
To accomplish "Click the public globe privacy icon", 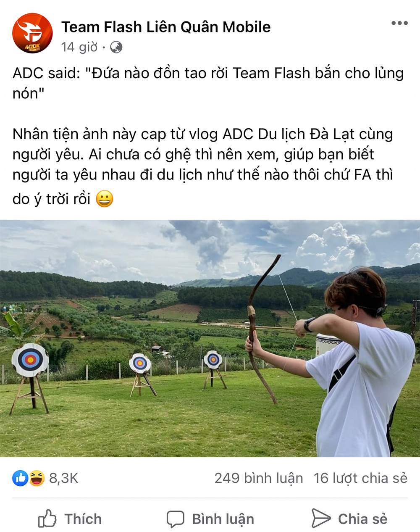I will click(x=116, y=47).
